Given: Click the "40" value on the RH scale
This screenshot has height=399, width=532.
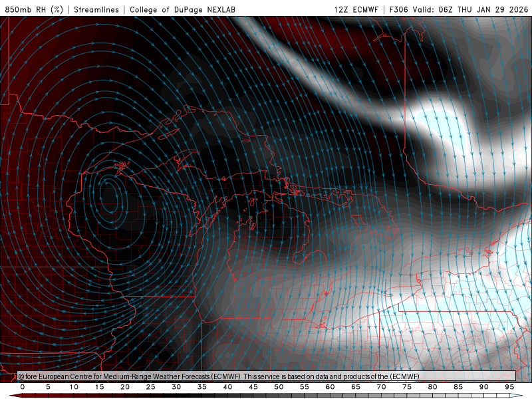Looking at the screenshot, I should click(227, 387).
